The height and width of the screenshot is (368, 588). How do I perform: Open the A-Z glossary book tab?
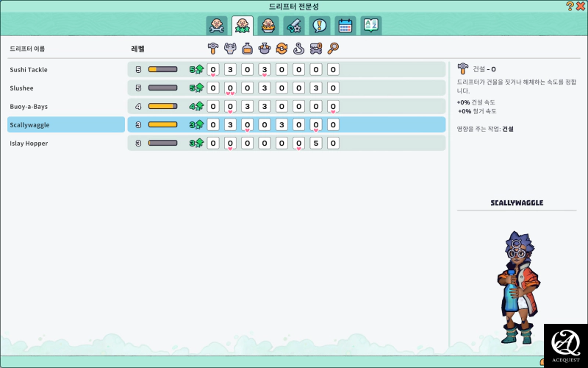point(370,26)
